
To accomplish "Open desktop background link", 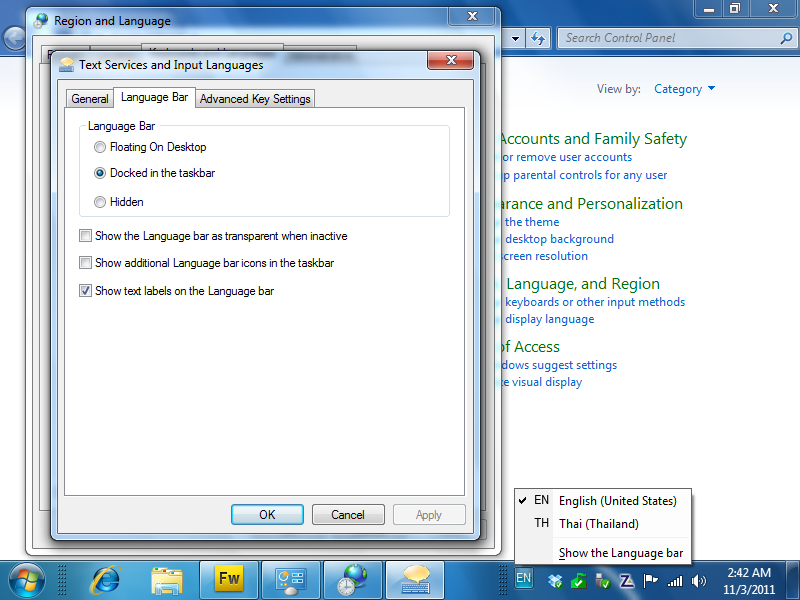I will (x=559, y=239).
